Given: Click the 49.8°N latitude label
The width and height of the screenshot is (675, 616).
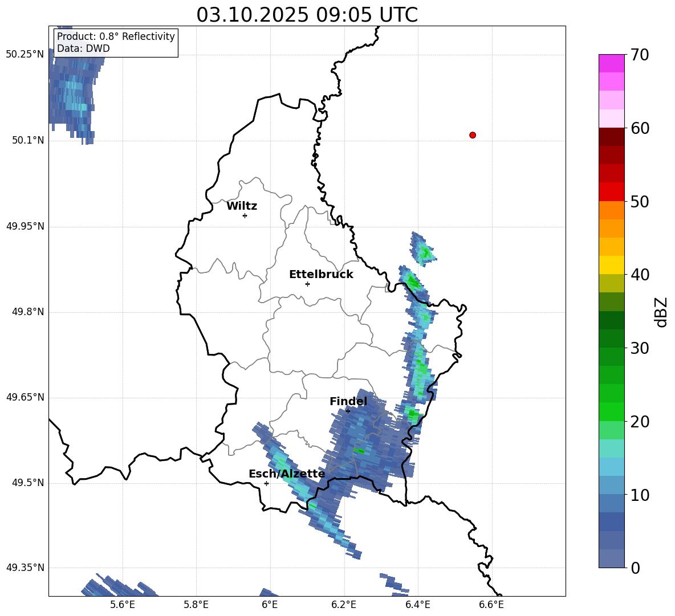Looking at the screenshot, I should [28, 312].
